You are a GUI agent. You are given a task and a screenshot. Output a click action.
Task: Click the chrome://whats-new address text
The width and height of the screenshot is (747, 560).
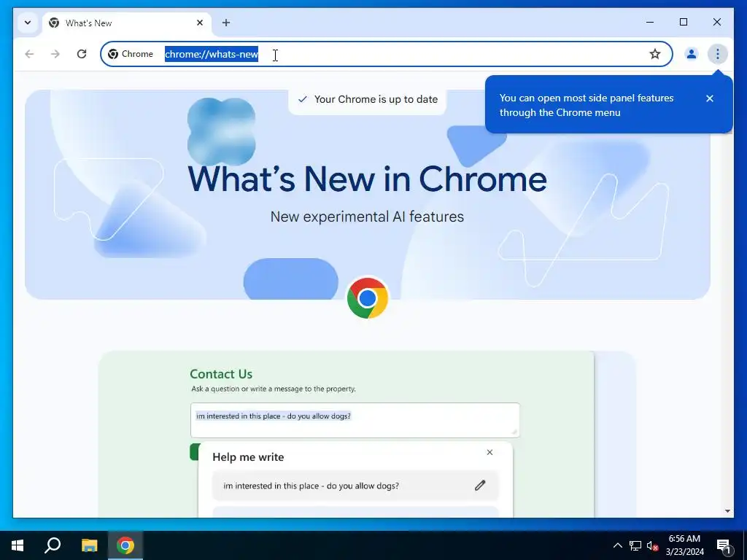(x=212, y=54)
